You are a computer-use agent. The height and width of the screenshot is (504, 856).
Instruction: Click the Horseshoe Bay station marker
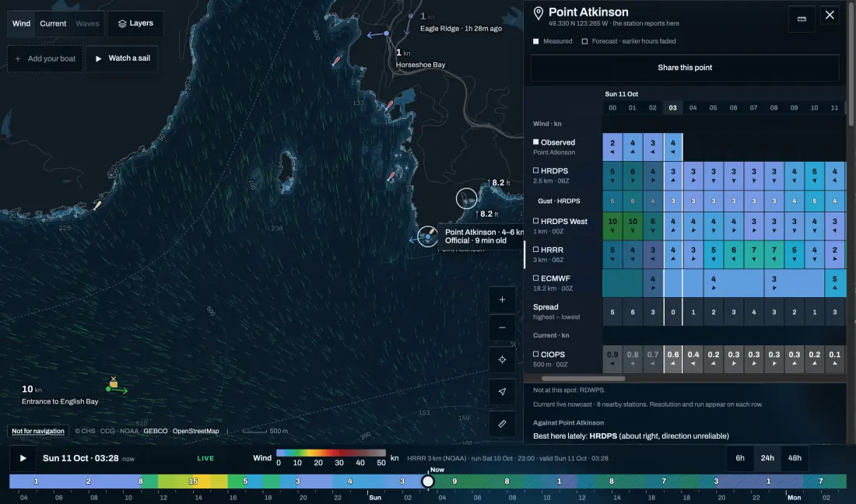[387, 33]
